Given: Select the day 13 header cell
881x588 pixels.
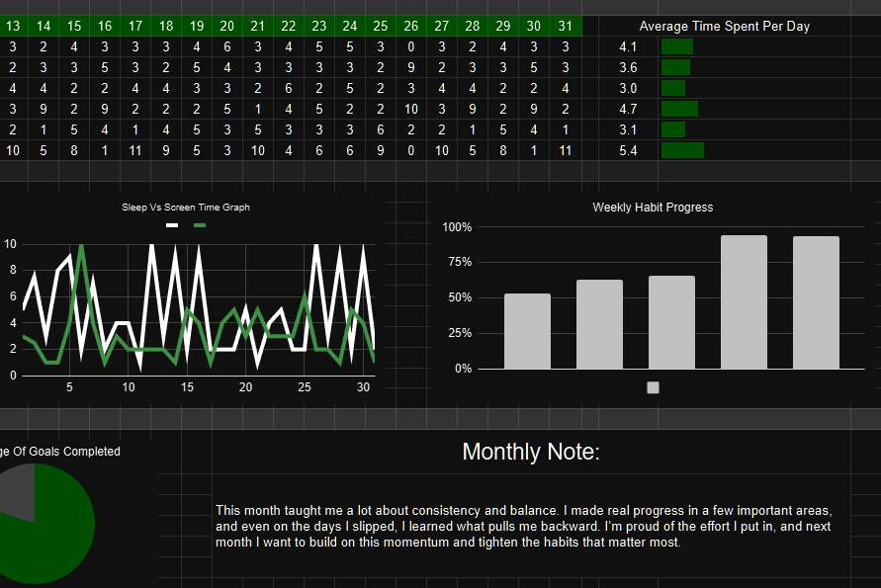Looking at the screenshot, I should click(13, 26).
